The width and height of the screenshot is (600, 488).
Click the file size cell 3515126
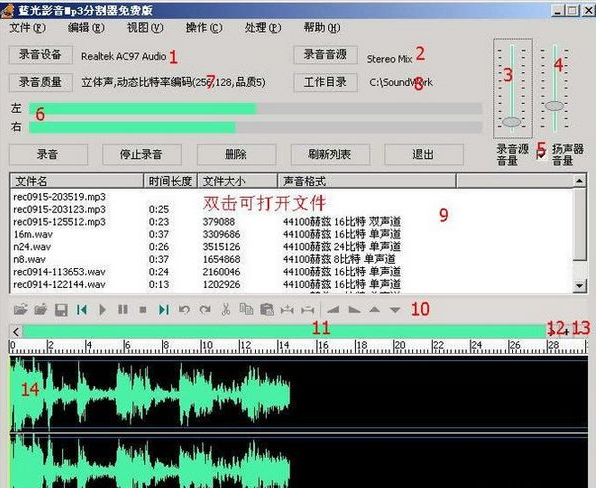coord(222,247)
